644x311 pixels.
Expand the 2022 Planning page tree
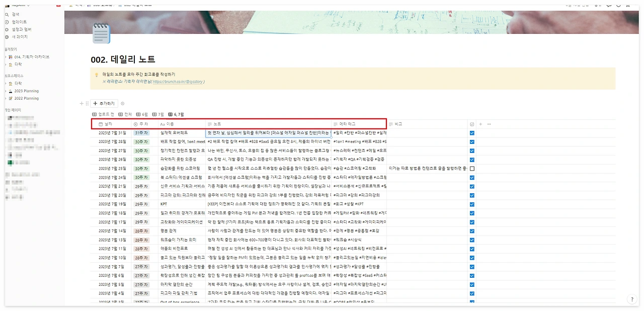pos(5,99)
